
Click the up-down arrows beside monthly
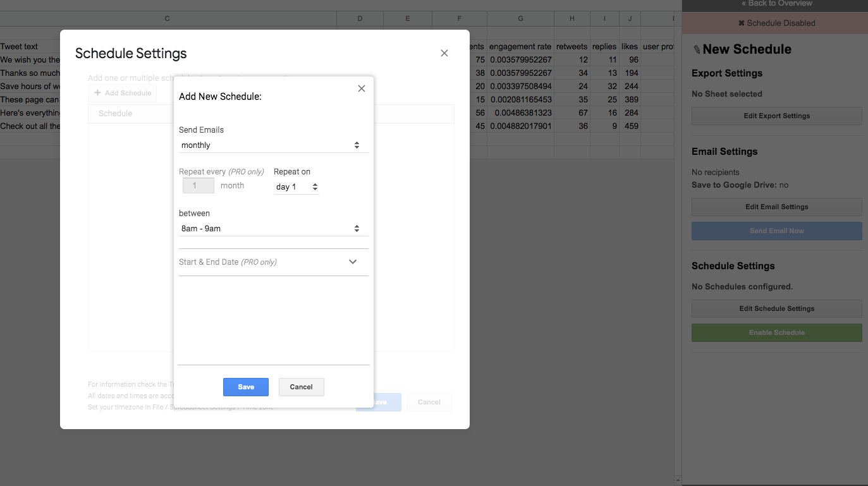tap(357, 145)
